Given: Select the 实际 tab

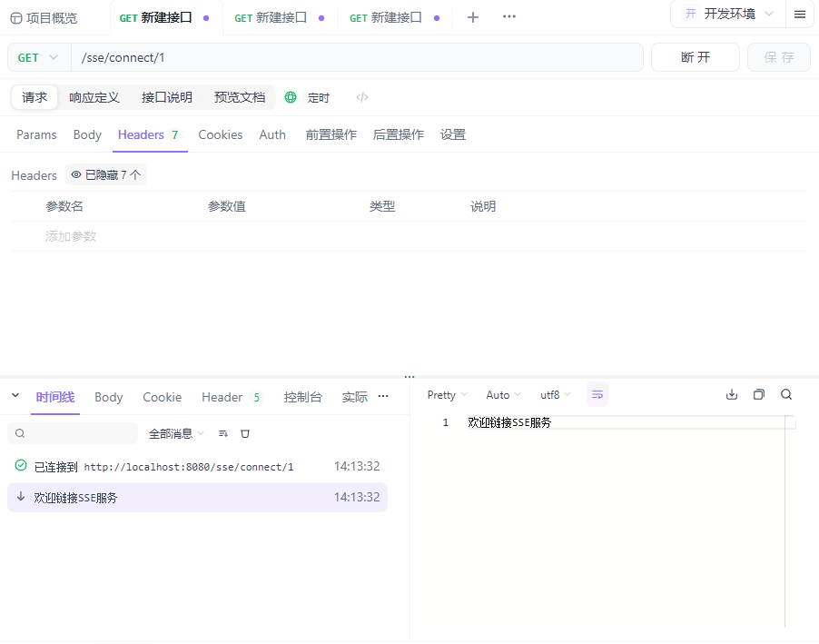Looking at the screenshot, I should (355, 397).
